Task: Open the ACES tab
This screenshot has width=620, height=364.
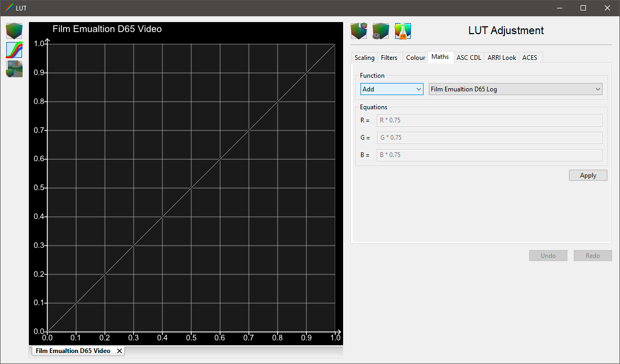Action: [x=530, y=57]
